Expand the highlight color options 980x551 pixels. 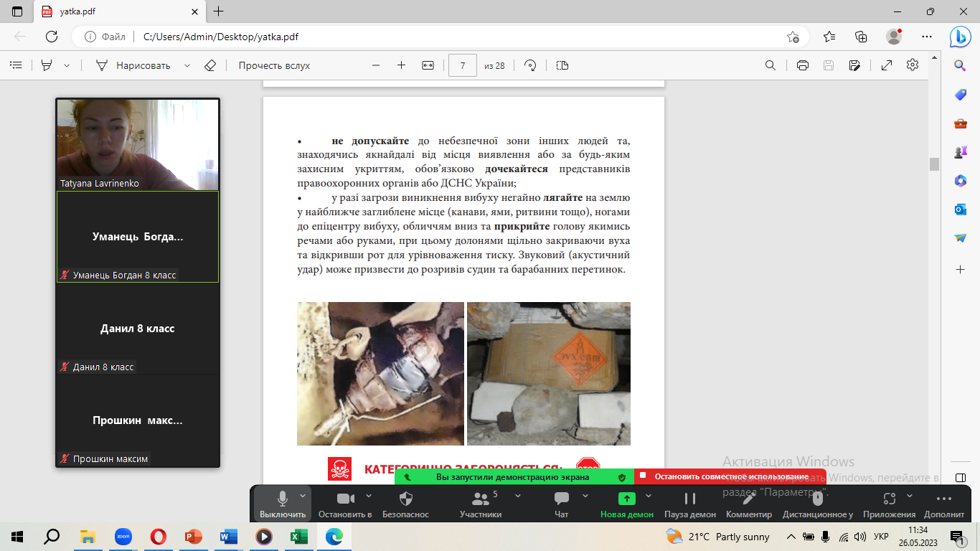click(67, 65)
